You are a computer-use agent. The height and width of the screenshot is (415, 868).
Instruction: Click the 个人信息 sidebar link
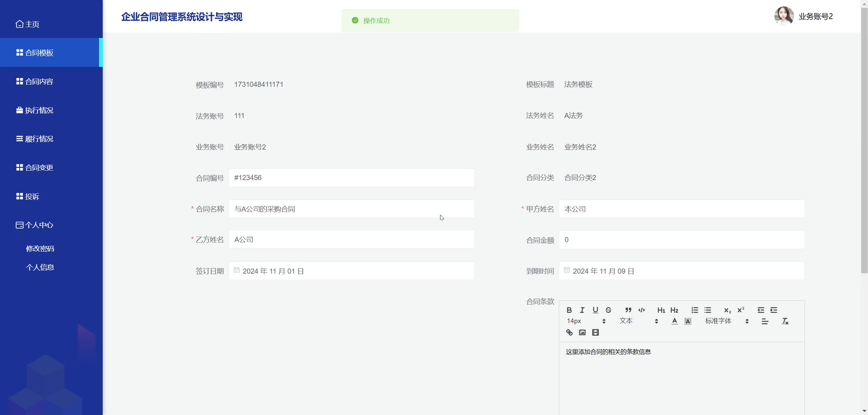[40, 267]
